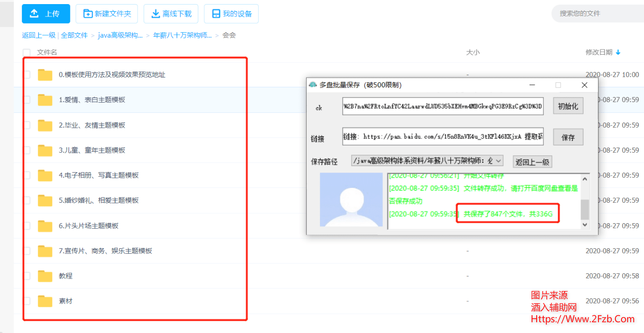Image resolution: width=644 pixels, height=333 pixels.
Task: Sort files by 修改日期 column header
Action: (x=599, y=52)
